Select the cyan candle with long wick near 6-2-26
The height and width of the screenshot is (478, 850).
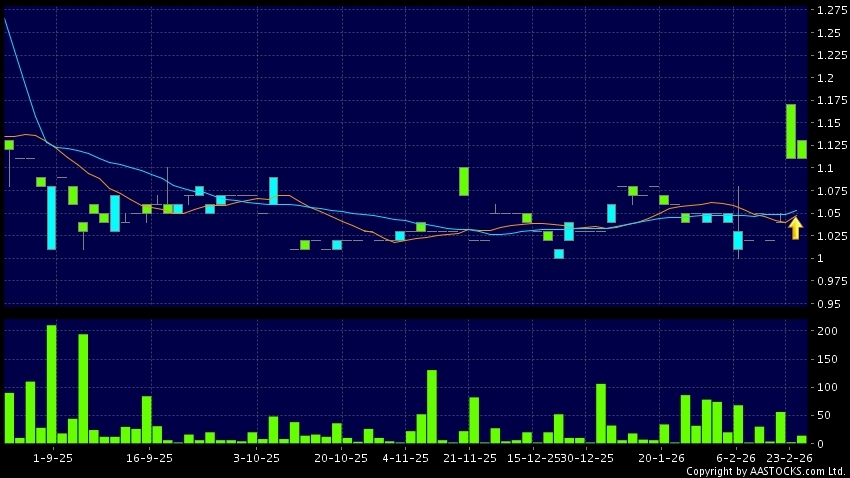[738, 239]
